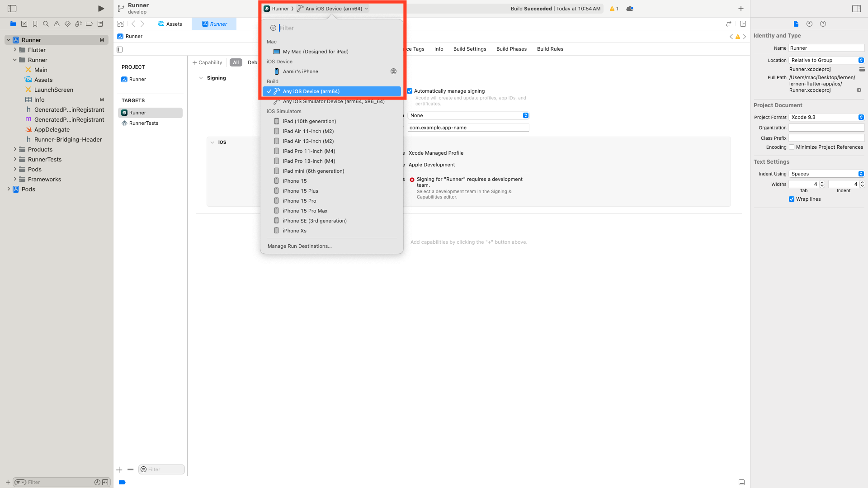868x488 pixels.
Task: Click the warning count badge in toolbar
Action: pyautogui.click(x=614, y=9)
